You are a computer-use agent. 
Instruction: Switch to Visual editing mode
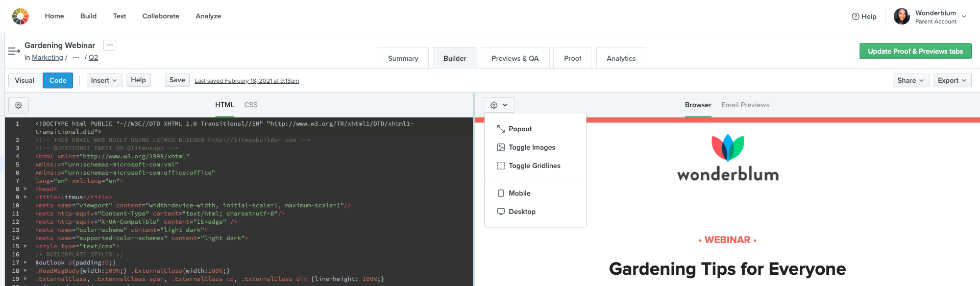pos(25,80)
